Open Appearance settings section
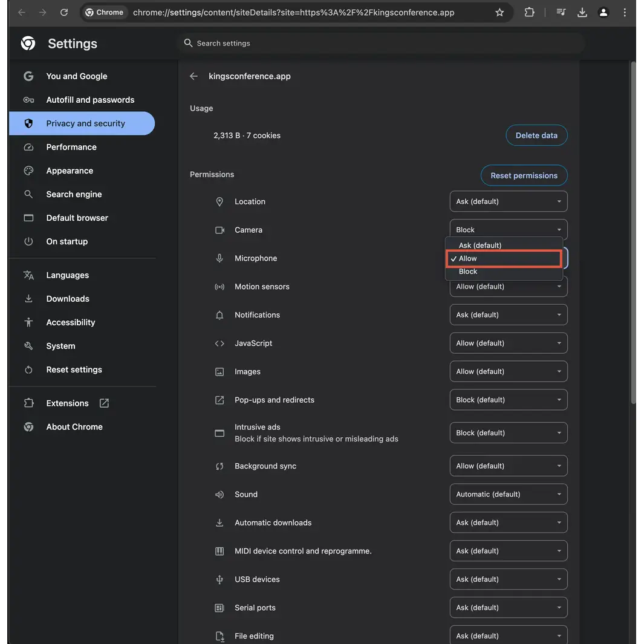The height and width of the screenshot is (644, 644). coord(82,171)
